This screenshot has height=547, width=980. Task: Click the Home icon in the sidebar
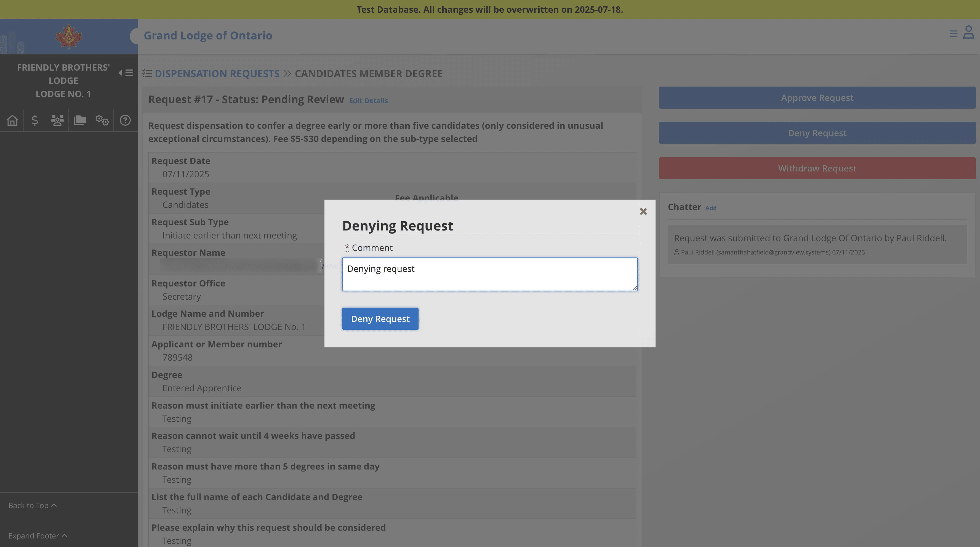[x=12, y=120]
